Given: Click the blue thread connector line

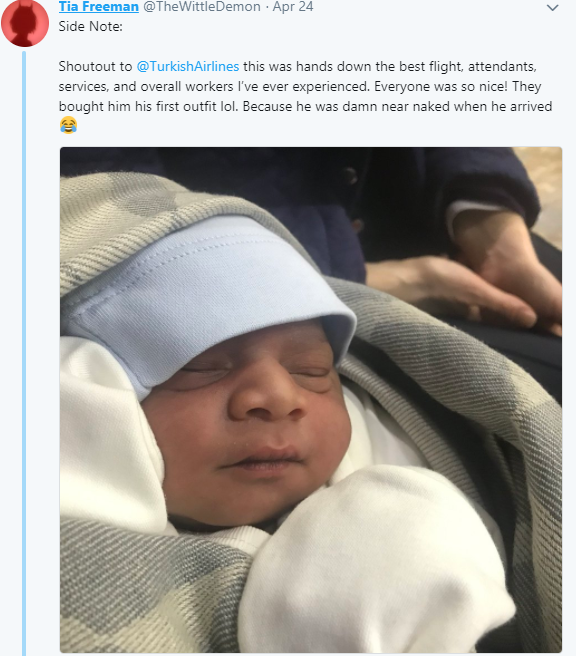Looking at the screenshot, I should 24,351.
